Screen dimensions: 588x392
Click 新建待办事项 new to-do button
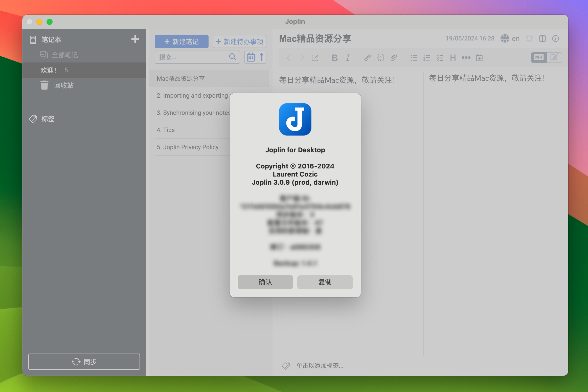tap(239, 41)
